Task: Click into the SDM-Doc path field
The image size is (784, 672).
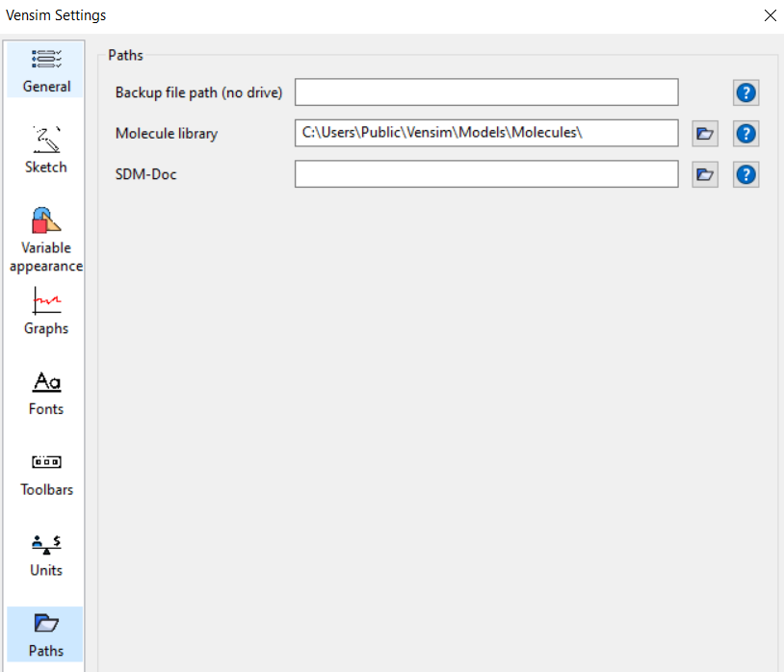Action: (x=486, y=174)
